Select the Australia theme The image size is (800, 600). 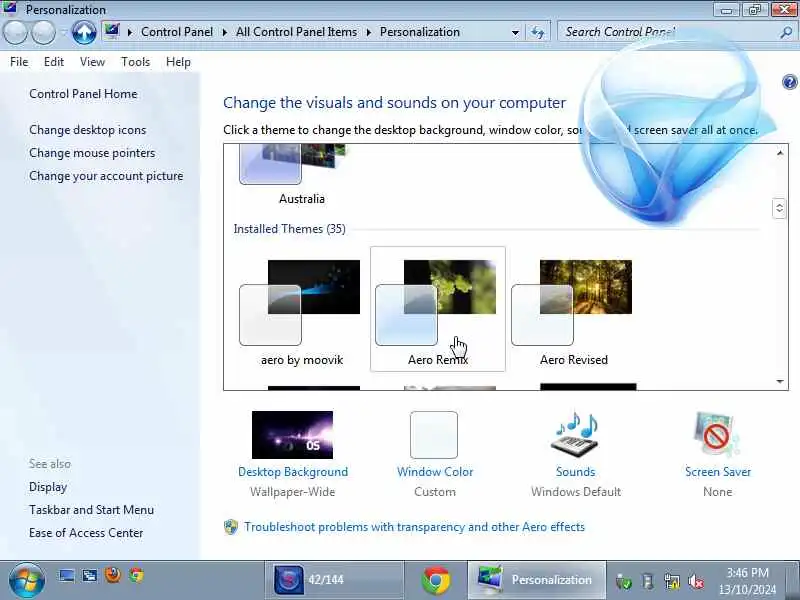point(302,176)
